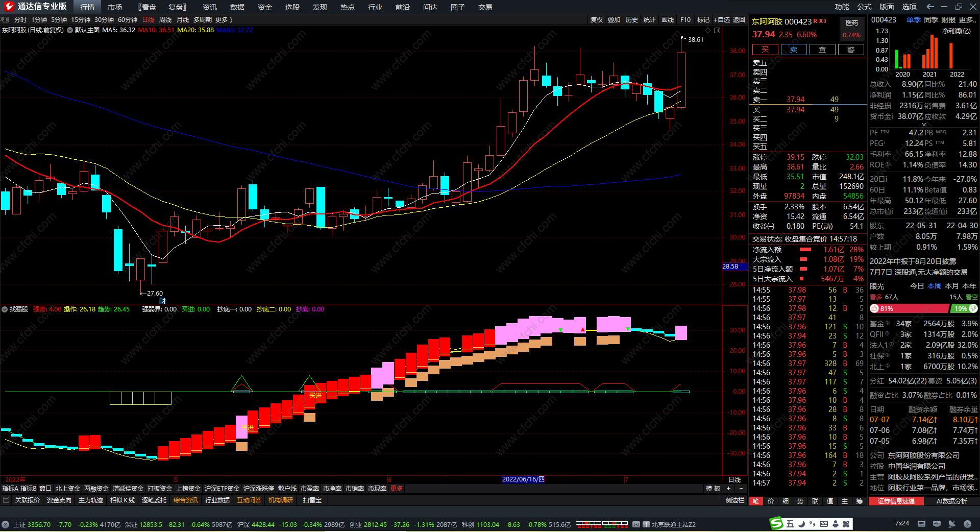
Task: Toggle the indicator circle beside 默认主图
Action: tap(70, 30)
